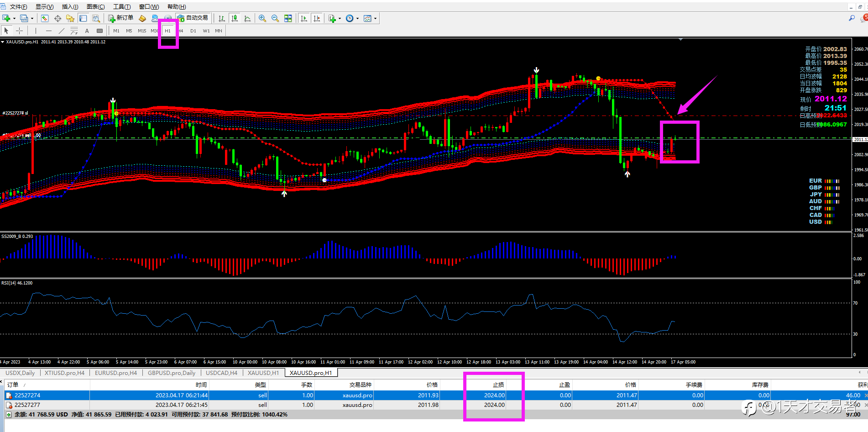This screenshot has width=868, height=432.
Task: Close the Terminal panel with its X
Action: click(x=2, y=381)
